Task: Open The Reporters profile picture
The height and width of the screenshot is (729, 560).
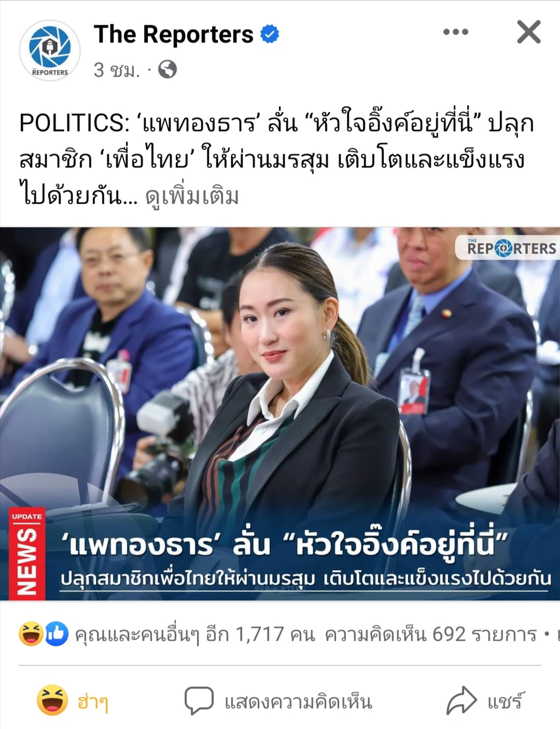Action: click(x=50, y=50)
